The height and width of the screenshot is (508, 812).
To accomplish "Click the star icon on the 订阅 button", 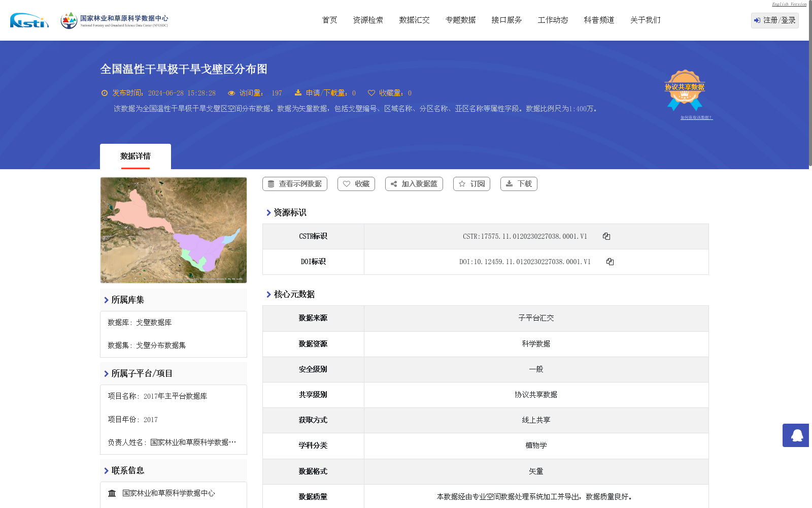I will pyautogui.click(x=462, y=184).
